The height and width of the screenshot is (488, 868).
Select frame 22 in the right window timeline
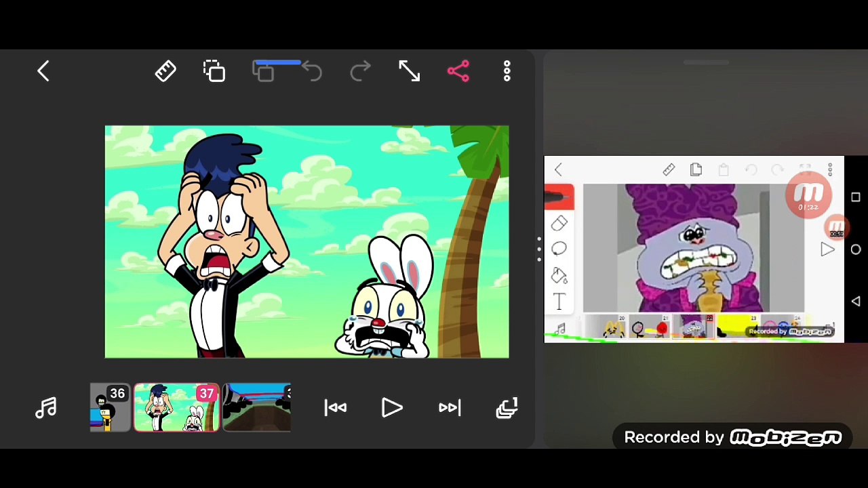tap(693, 327)
